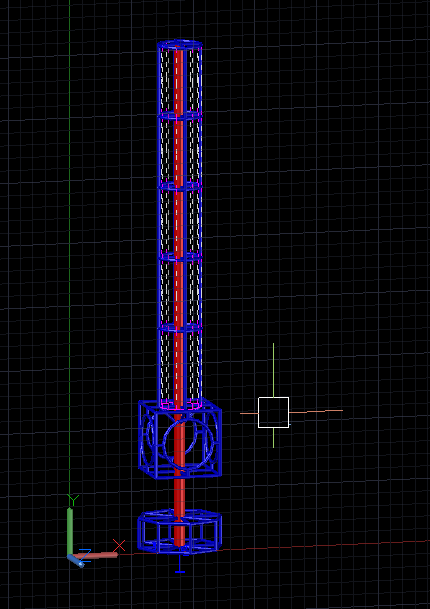
Task: Click the green Y axis of UCS icon
Action: pos(70,531)
